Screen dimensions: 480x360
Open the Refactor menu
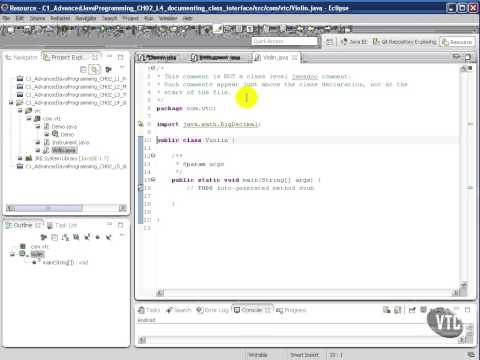[60, 18]
